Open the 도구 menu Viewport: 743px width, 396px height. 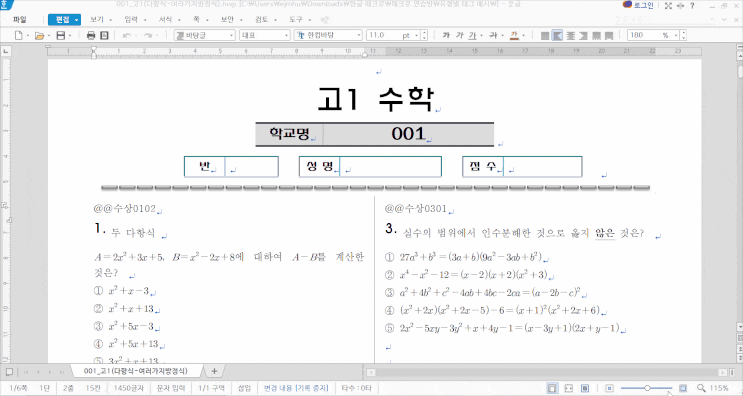[296, 19]
